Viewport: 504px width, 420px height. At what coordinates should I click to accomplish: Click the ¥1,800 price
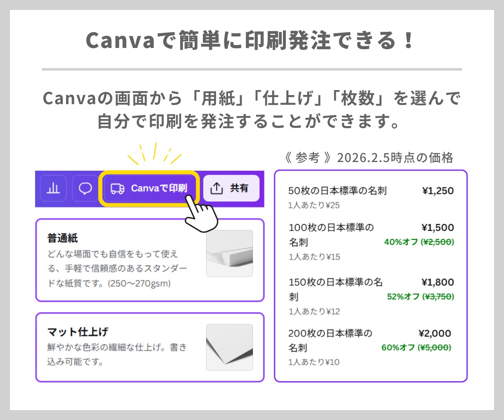[437, 282]
